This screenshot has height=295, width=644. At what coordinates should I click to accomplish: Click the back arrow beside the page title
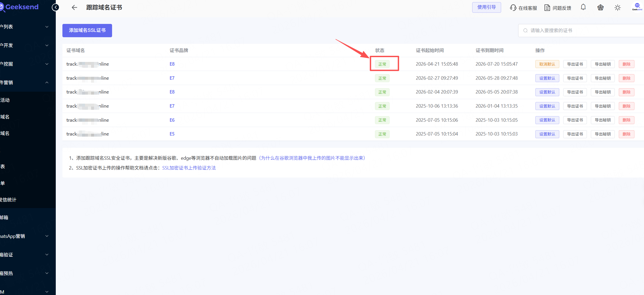[74, 7]
